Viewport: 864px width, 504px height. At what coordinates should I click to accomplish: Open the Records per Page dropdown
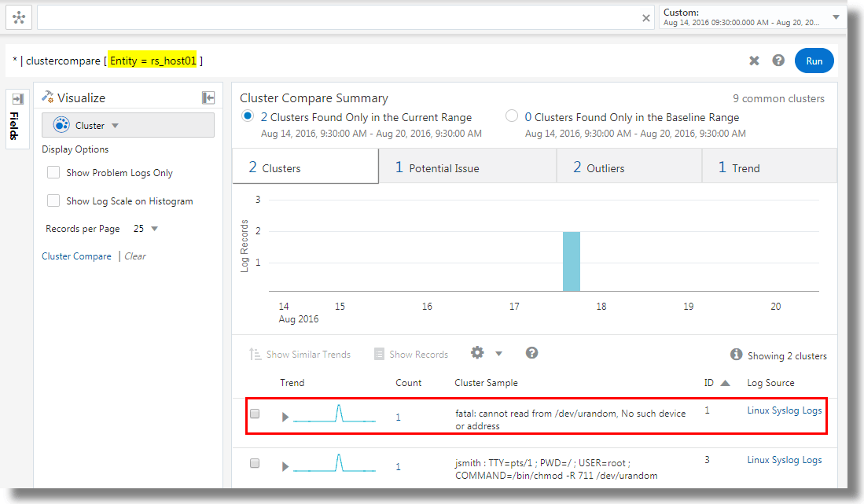point(145,227)
